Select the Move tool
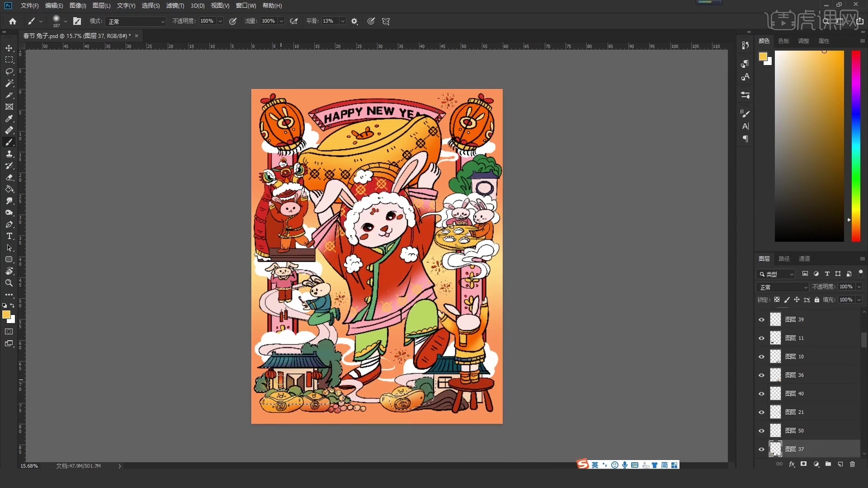This screenshot has width=868, height=488. click(x=9, y=48)
